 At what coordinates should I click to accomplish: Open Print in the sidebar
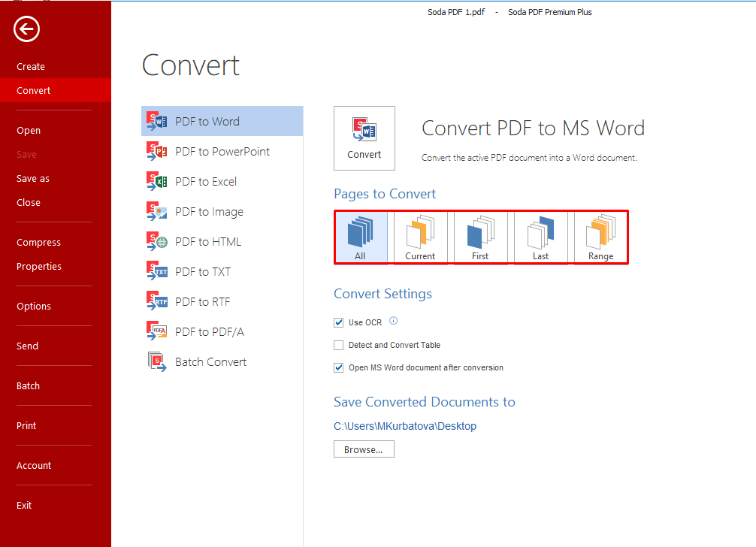pos(26,425)
